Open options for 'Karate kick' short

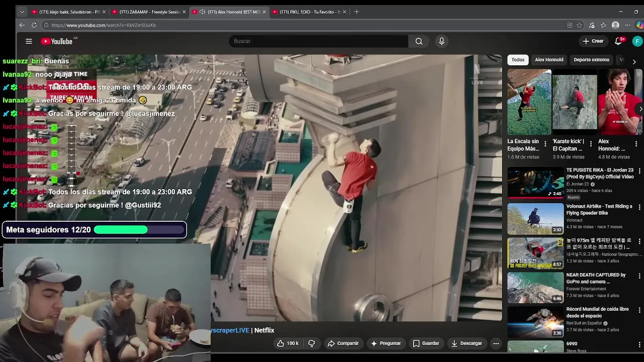pyautogui.click(x=591, y=144)
